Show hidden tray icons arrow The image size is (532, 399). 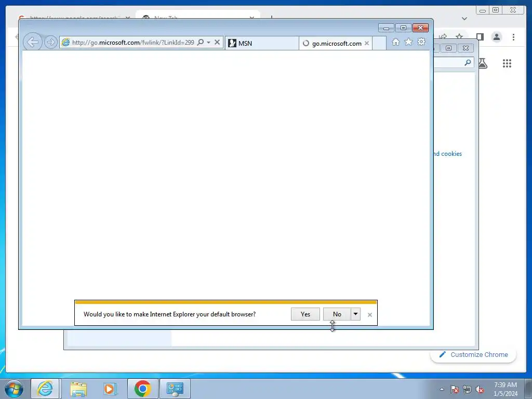click(x=442, y=389)
